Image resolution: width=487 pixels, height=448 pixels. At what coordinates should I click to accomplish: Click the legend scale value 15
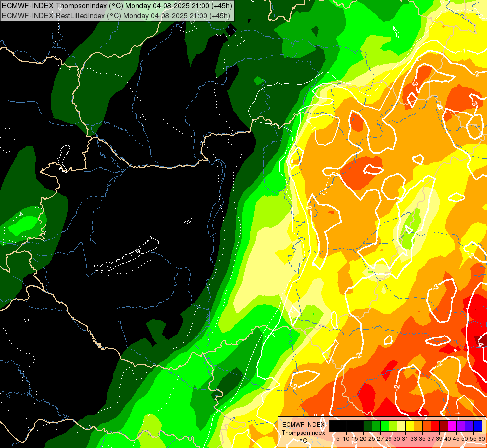coord(355,439)
